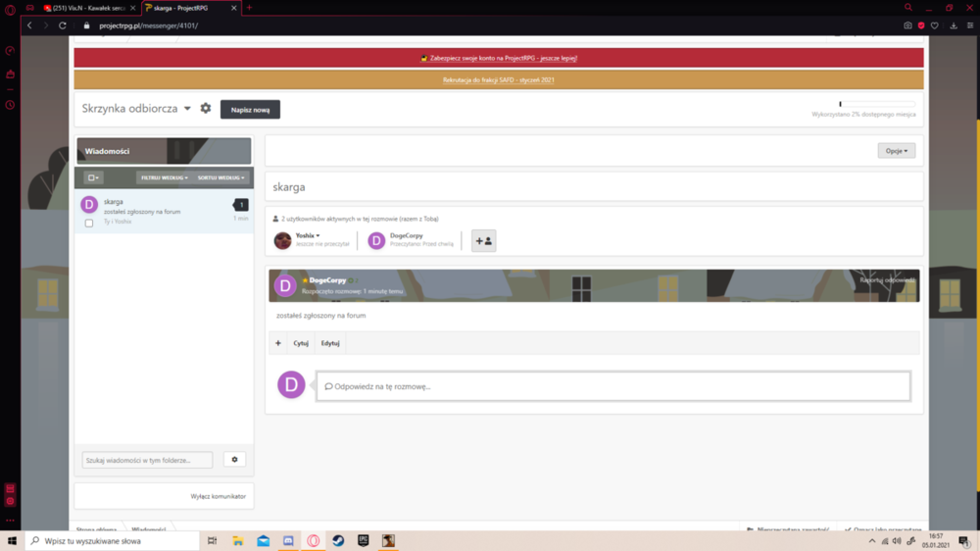Reload the page with browser refresh icon
Image resolution: width=980 pixels, height=551 pixels.
(x=63, y=25)
